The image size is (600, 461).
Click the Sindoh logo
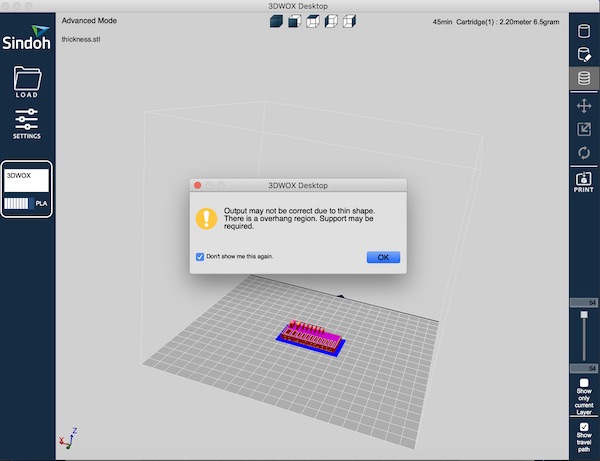point(26,37)
